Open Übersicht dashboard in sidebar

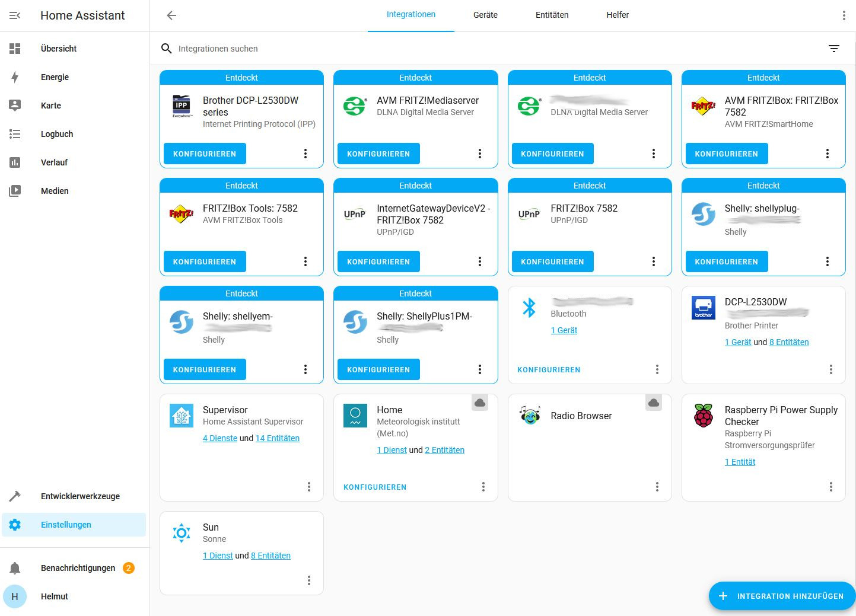pyautogui.click(x=74, y=49)
